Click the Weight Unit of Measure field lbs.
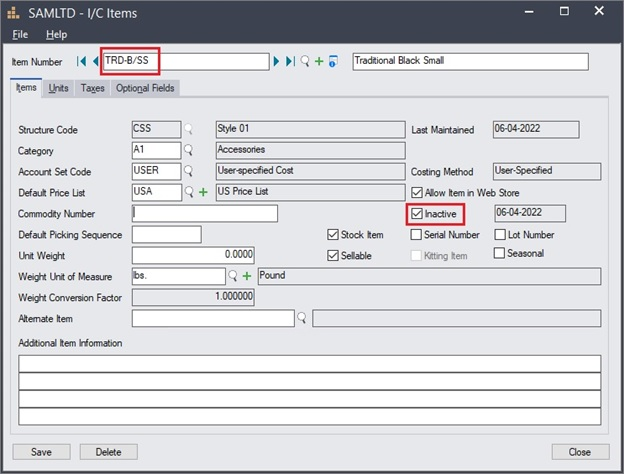Viewport: 624px width, 474px height. point(179,276)
